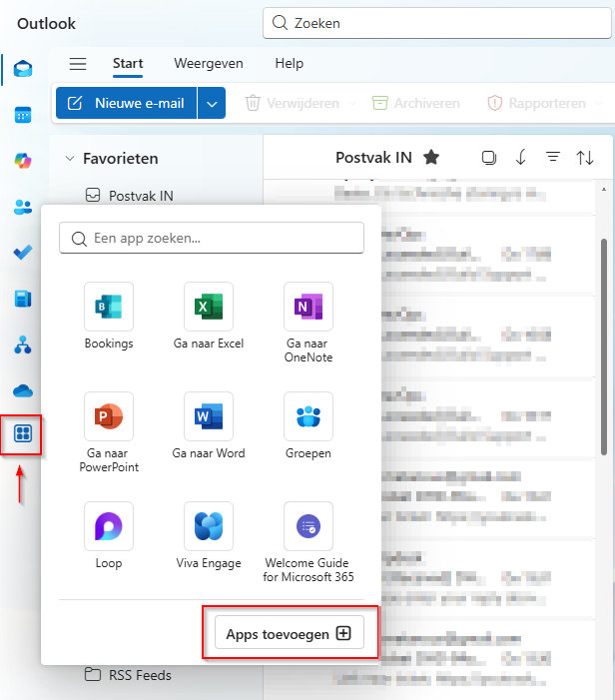The width and height of the screenshot is (615, 700).
Task: Switch to the Weergeven tab
Action: pyautogui.click(x=209, y=64)
